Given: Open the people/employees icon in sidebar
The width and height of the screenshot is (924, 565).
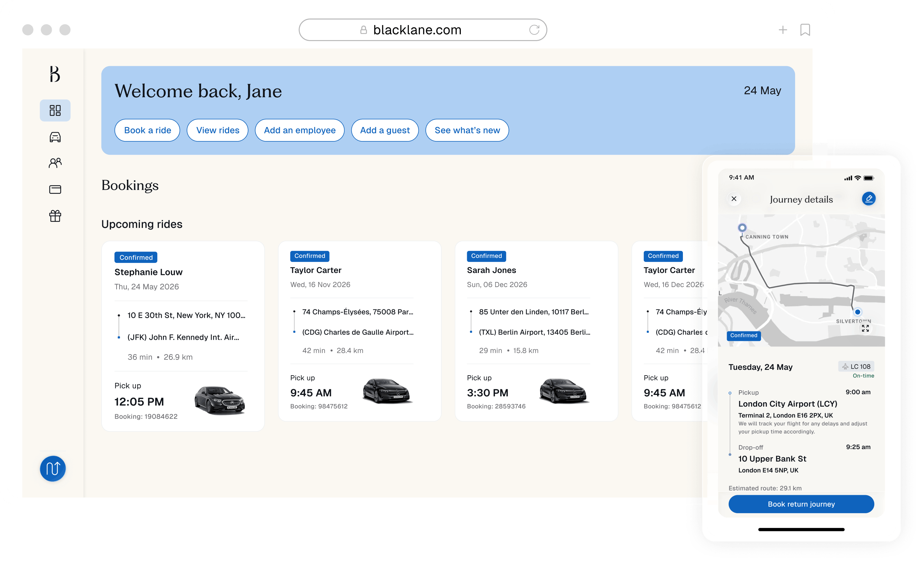Looking at the screenshot, I should (55, 163).
